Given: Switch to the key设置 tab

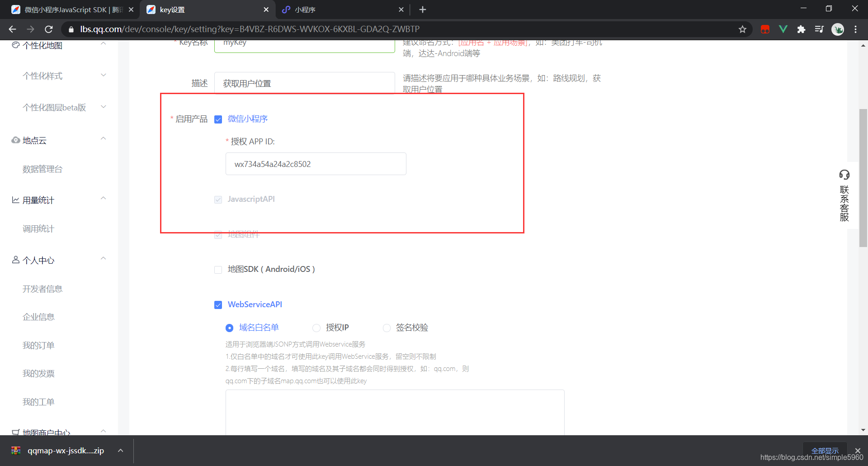Looking at the screenshot, I should pyautogui.click(x=208, y=10).
